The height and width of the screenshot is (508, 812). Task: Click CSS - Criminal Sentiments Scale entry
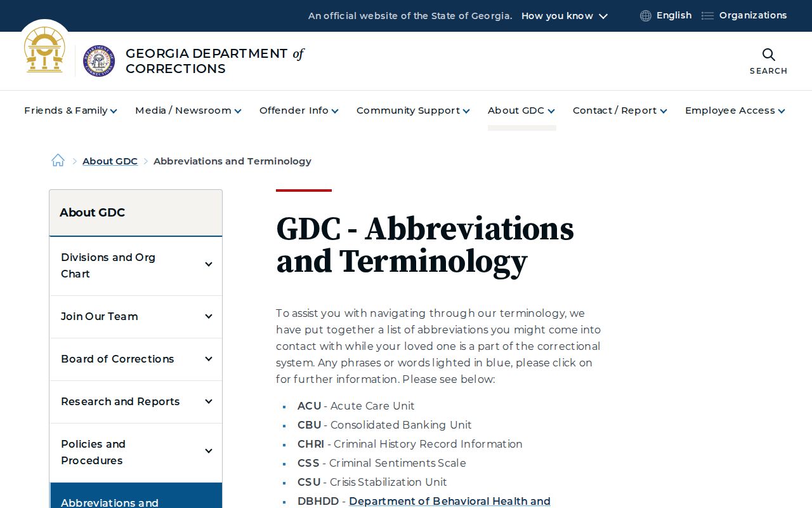[x=382, y=463]
